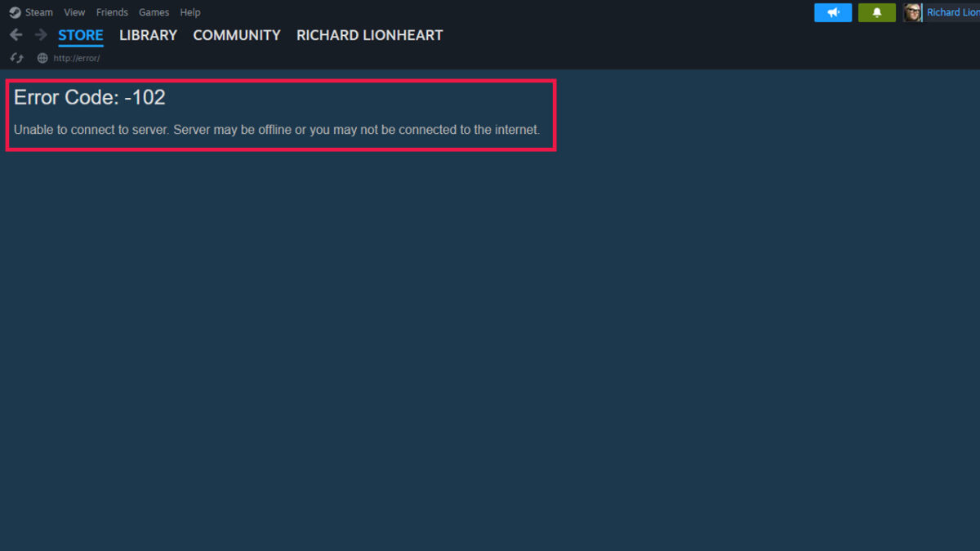Go back with the left arrow
Screen dimensions: 980x551
16,35
